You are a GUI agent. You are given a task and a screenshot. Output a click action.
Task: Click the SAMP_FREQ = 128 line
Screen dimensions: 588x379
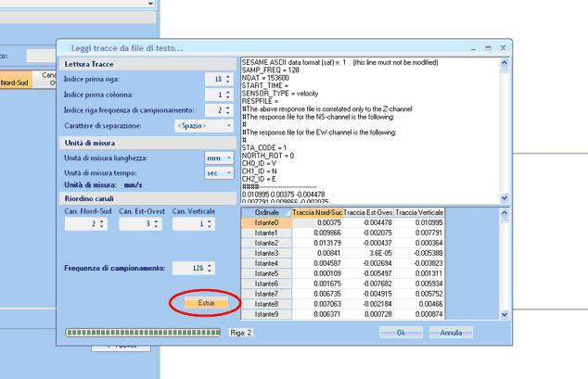click(x=271, y=70)
